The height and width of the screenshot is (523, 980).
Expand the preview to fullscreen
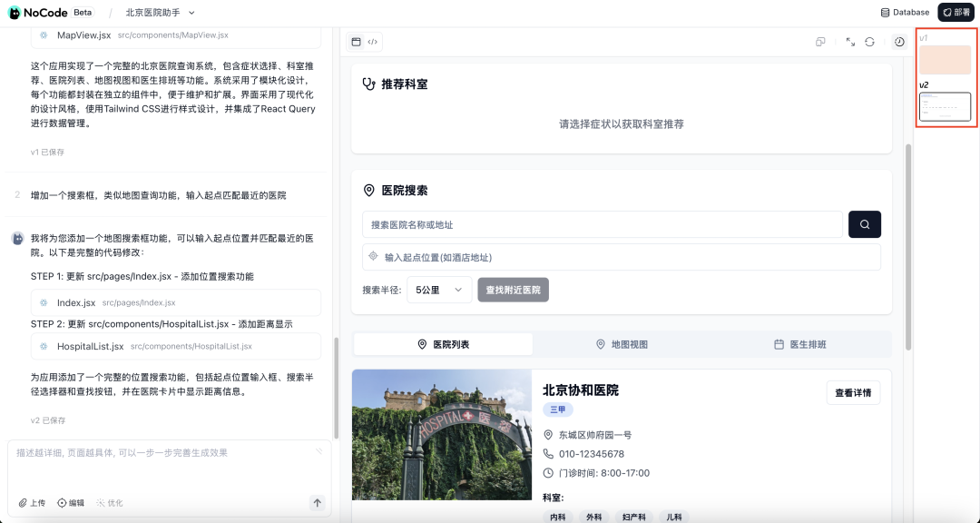tap(850, 42)
